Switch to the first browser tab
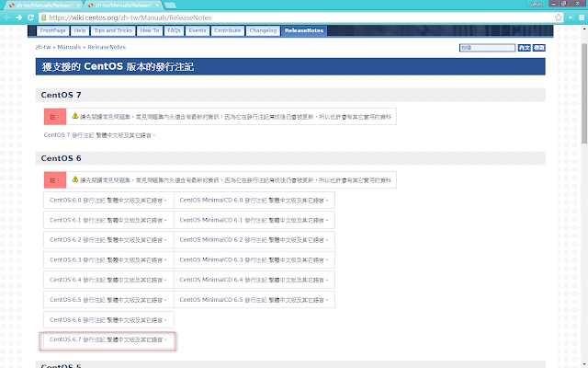This screenshot has height=368, width=588. click(x=43, y=6)
